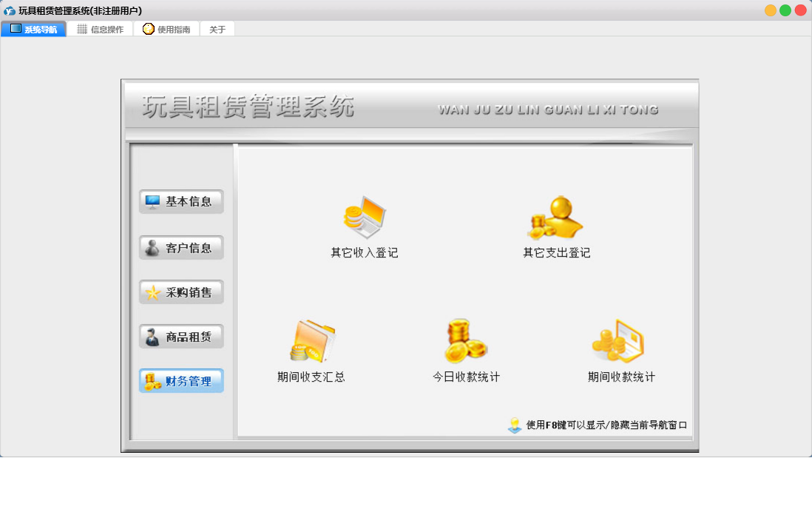This screenshot has width=812, height=526.
Task: Click the round icon on 使用指南 tab
Action: pos(149,29)
